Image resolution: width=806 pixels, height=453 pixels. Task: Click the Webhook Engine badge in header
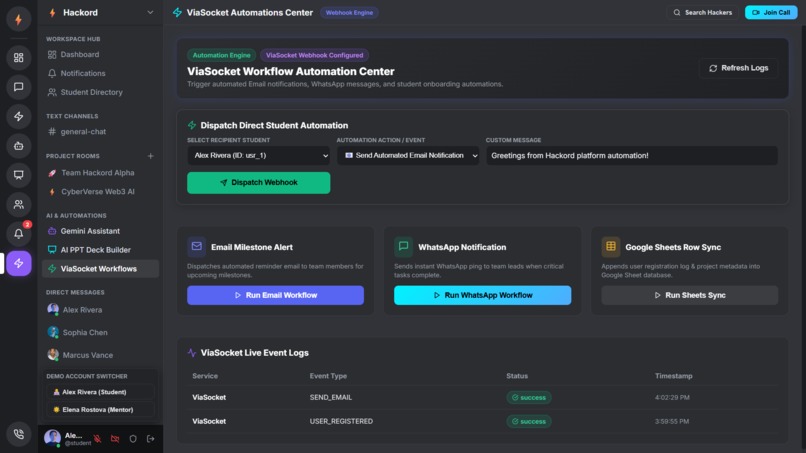[x=349, y=12]
